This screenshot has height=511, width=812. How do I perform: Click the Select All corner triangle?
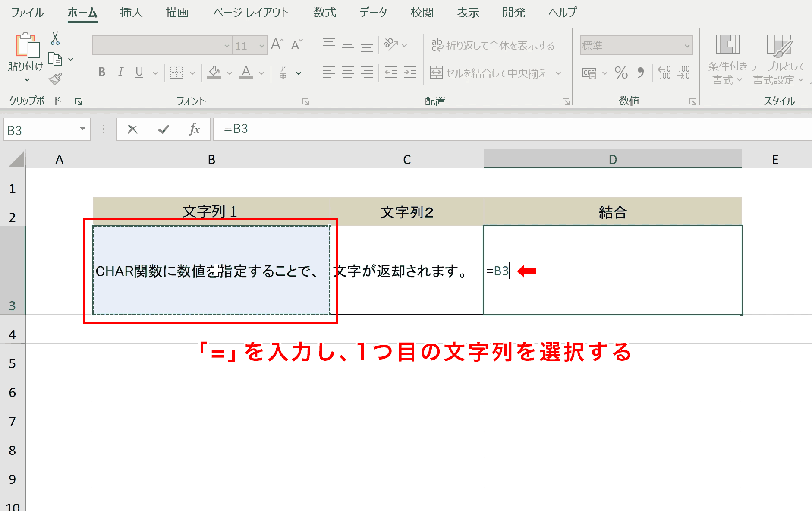(x=16, y=159)
